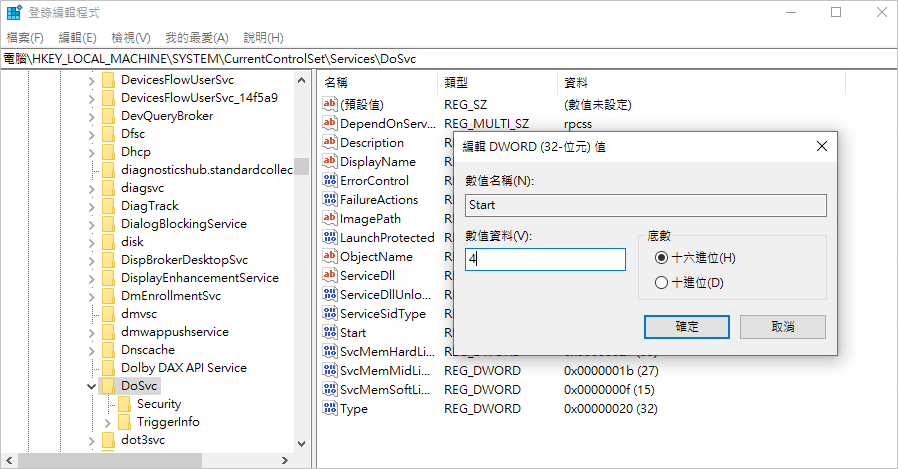Click the 類型 column header
This screenshot has height=469, width=898.
coord(497,82)
